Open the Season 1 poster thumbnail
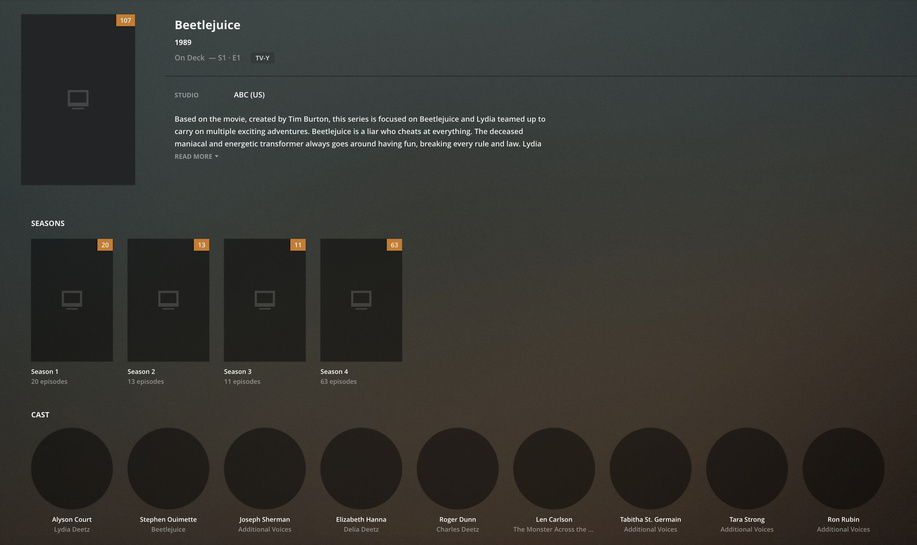 (72, 300)
